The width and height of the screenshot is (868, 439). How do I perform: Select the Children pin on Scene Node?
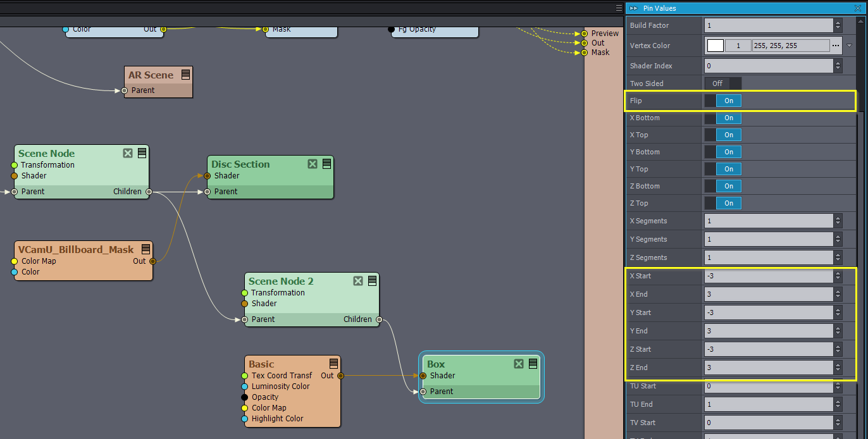149,192
